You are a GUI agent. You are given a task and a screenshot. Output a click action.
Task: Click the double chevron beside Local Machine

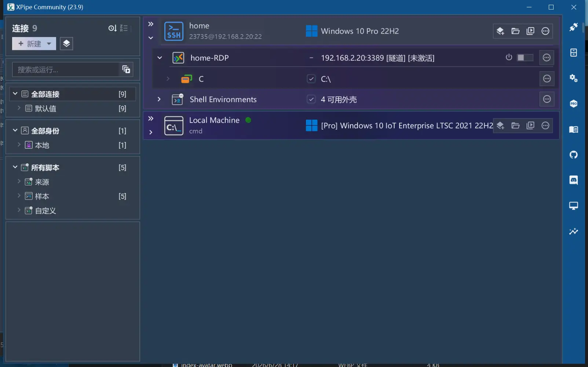[x=151, y=119]
